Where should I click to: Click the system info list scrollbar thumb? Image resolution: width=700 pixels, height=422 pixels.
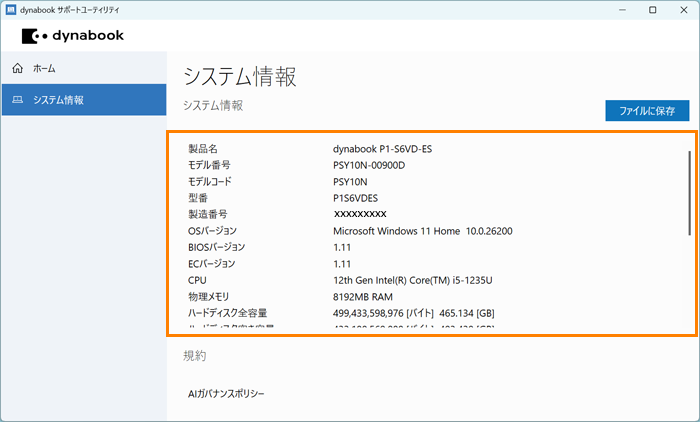(x=690, y=192)
